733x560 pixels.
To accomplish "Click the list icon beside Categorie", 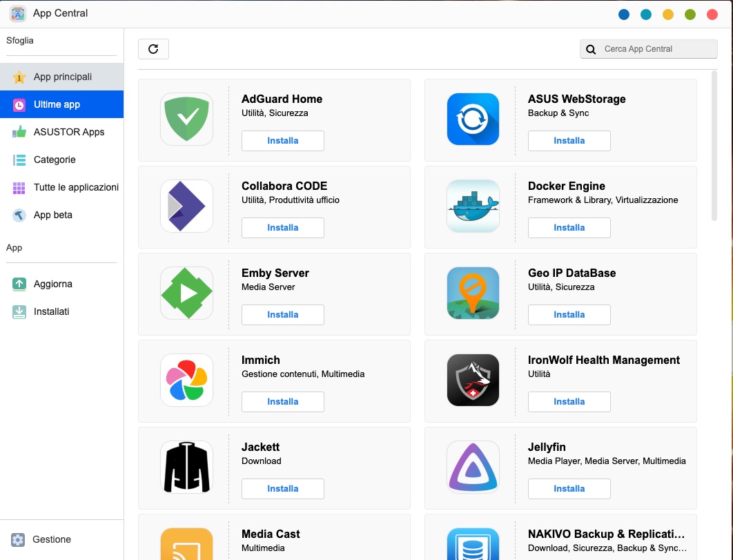I will tap(19, 160).
